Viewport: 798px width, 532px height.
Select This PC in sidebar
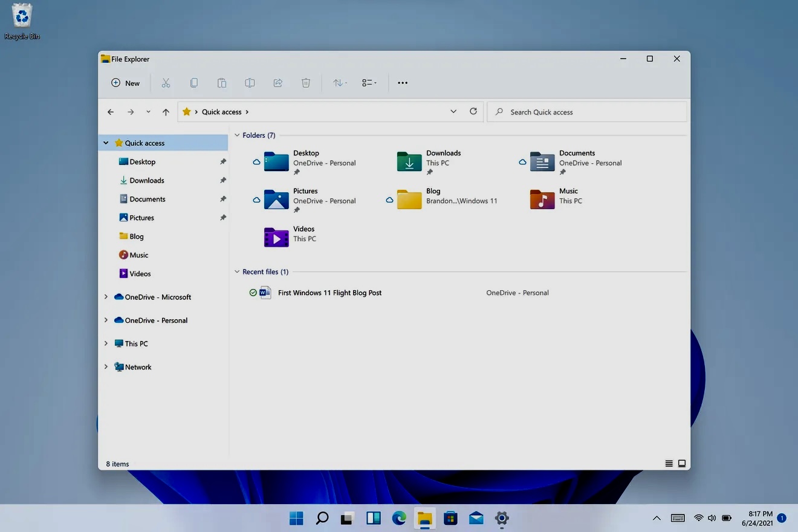(x=131, y=344)
